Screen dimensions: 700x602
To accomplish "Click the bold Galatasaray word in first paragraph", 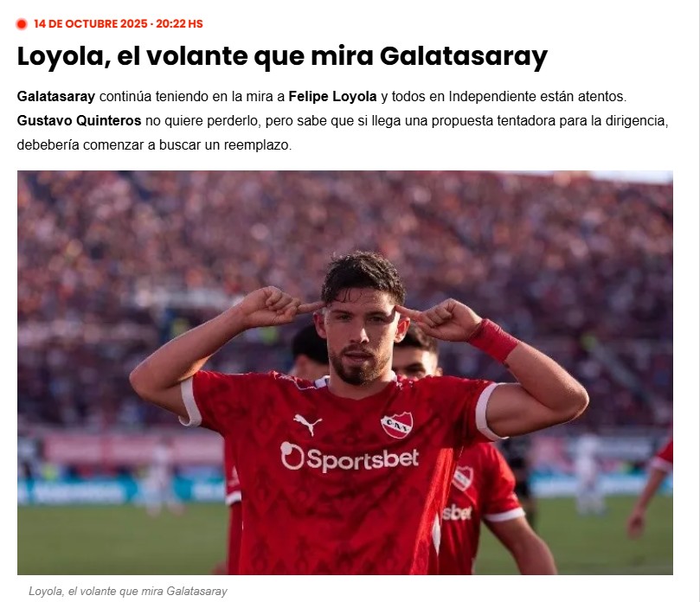I will (55, 96).
